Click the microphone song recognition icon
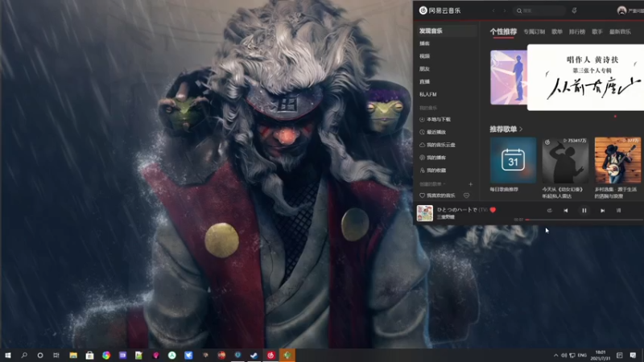The height and width of the screenshot is (362, 644). tap(574, 10)
